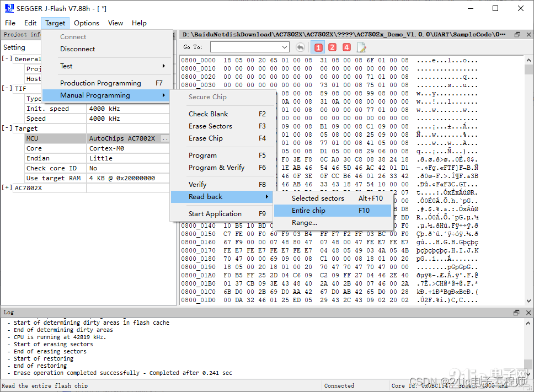Click the Connected status bar entry
534x392 pixels.
(339, 385)
